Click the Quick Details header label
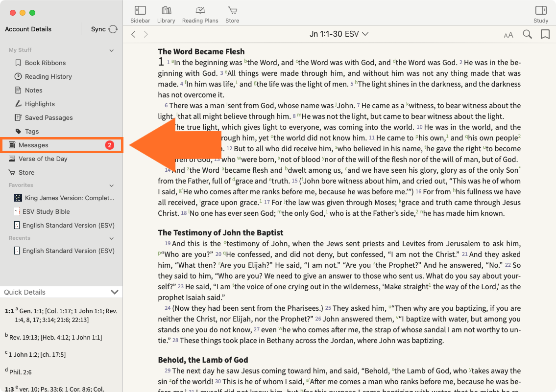The width and height of the screenshot is (556, 392). coord(25,292)
